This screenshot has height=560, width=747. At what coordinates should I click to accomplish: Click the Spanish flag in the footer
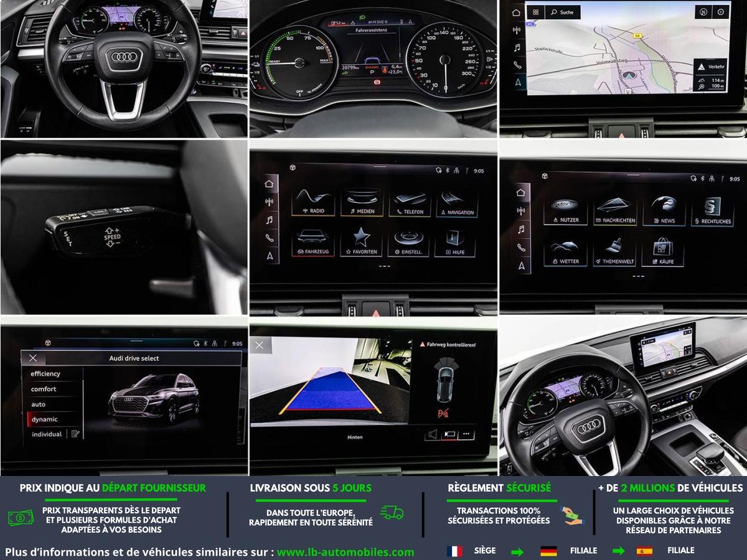point(644,551)
